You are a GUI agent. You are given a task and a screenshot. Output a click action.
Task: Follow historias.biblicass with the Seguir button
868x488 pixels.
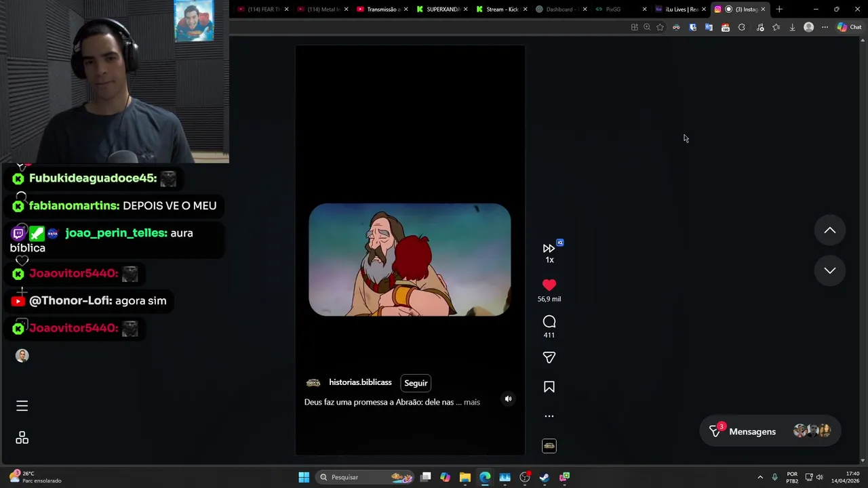click(416, 383)
